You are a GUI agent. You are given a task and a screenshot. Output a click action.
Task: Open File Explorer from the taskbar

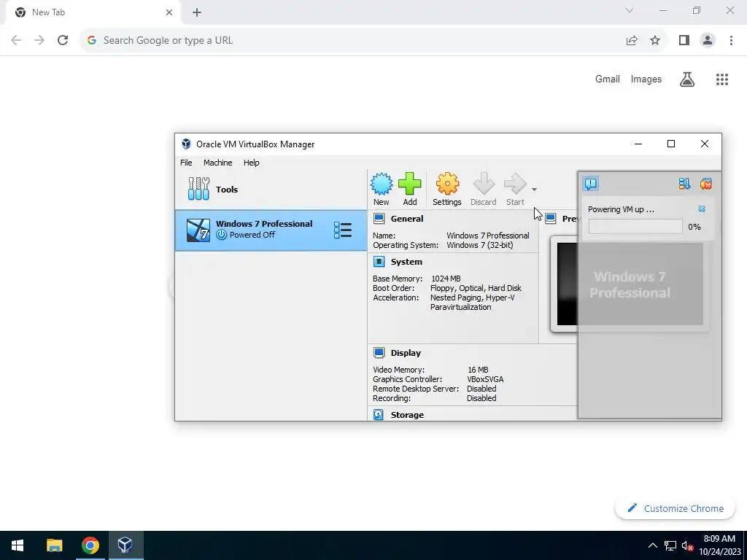pos(54,545)
